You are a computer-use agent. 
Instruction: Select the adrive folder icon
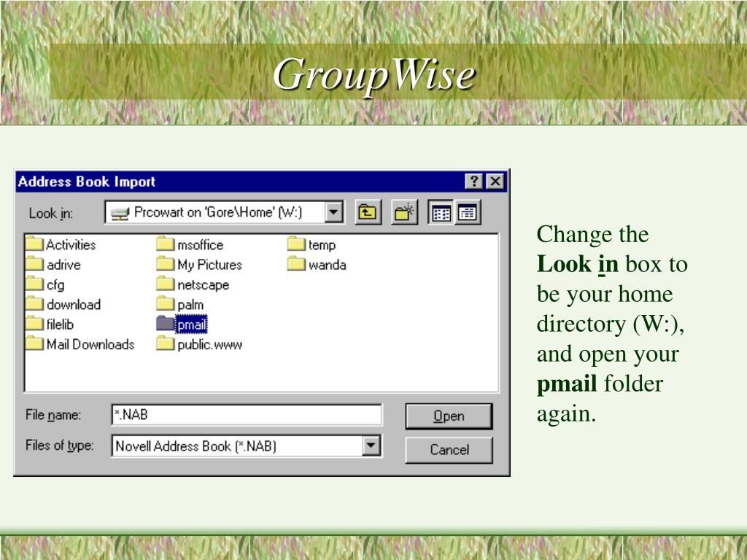[x=34, y=264]
